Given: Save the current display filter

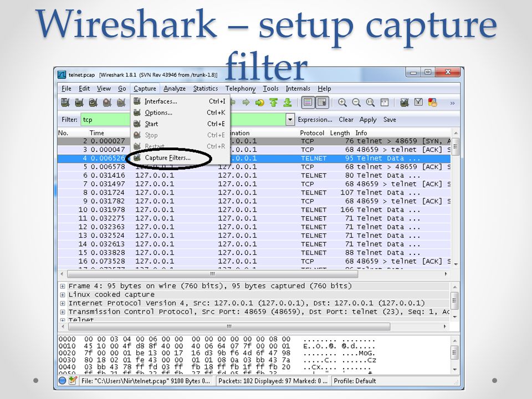Looking at the screenshot, I should pyautogui.click(x=390, y=120).
